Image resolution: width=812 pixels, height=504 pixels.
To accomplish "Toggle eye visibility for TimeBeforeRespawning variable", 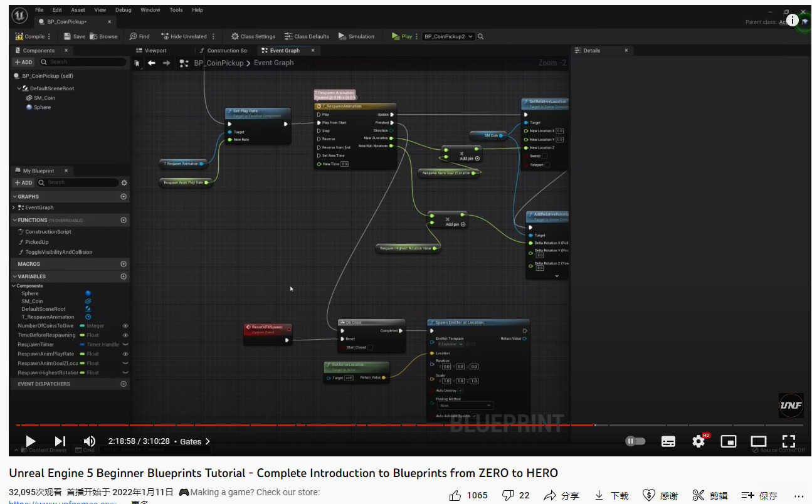I will (125, 335).
